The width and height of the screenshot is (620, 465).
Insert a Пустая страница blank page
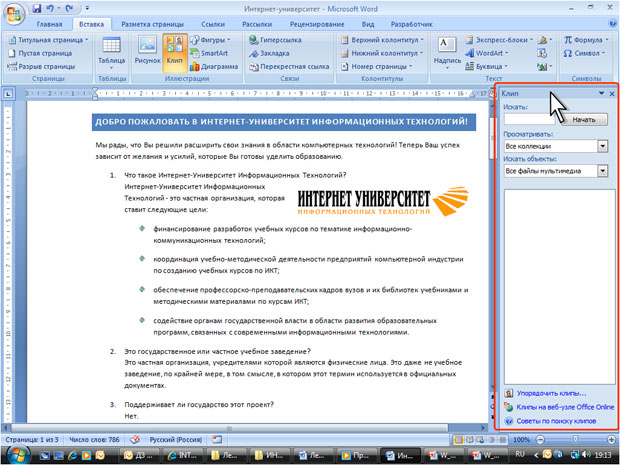click(40, 53)
